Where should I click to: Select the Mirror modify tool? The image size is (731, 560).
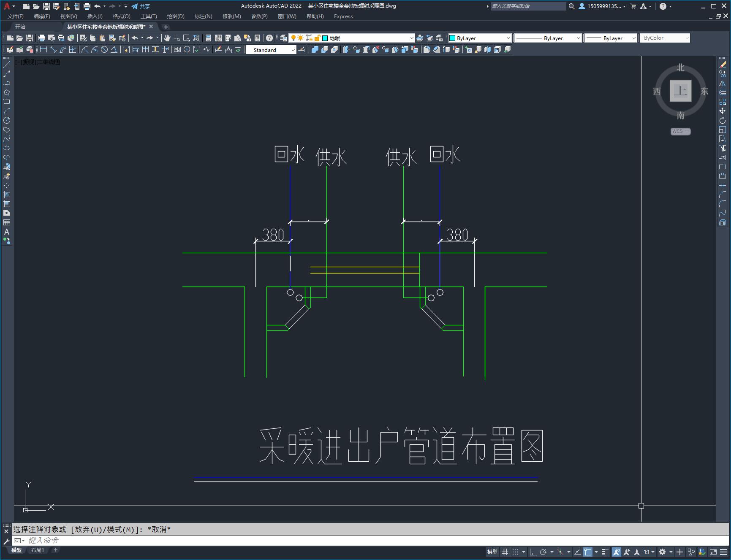(x=723, y=83)
